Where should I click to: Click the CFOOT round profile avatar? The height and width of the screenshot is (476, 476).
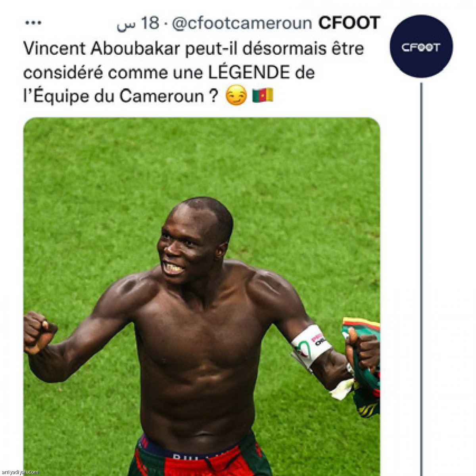(x=421, y=46)
